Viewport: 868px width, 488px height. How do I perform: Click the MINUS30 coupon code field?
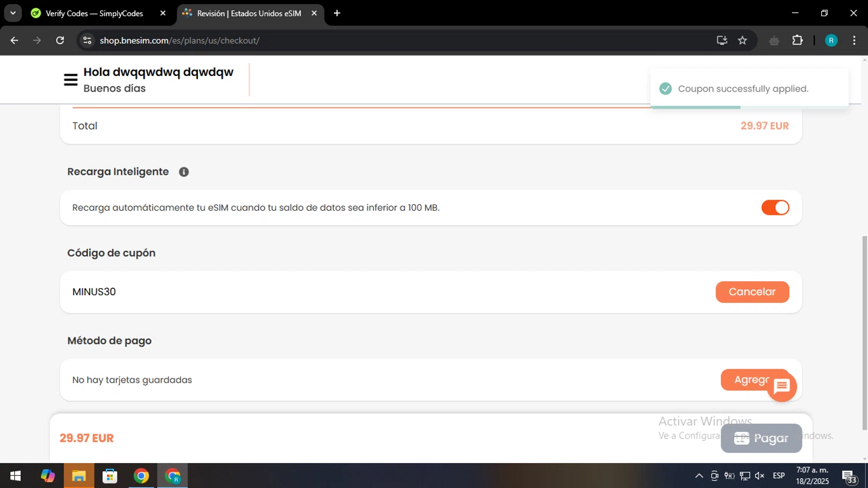click(x=388, y=292)
